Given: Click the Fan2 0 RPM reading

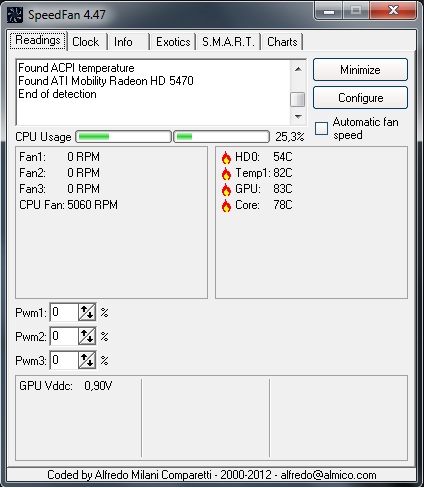Looking at the screenshot, I should (59, 173).
